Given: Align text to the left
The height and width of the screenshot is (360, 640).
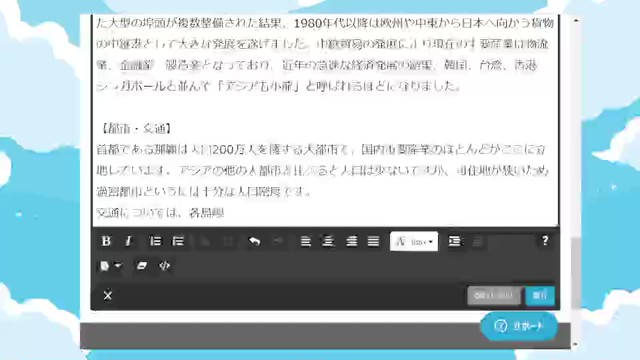Looking at the screenshot, I should tap(305, 241).
